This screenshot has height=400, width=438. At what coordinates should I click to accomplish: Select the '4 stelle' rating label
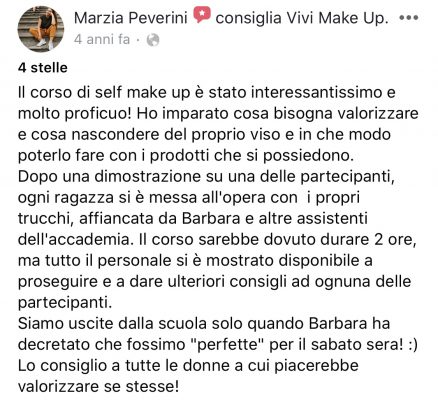[x=43, y=68]
